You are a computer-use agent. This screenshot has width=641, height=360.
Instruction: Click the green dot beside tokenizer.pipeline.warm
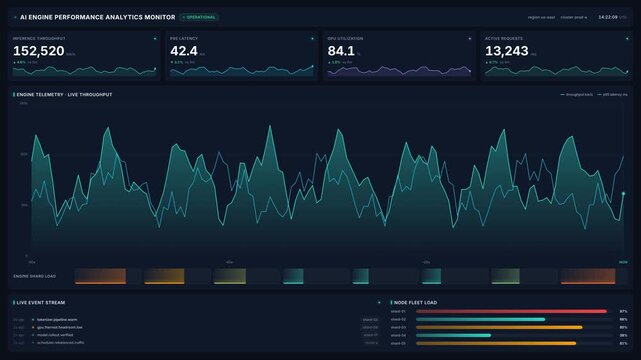point(33,320)
